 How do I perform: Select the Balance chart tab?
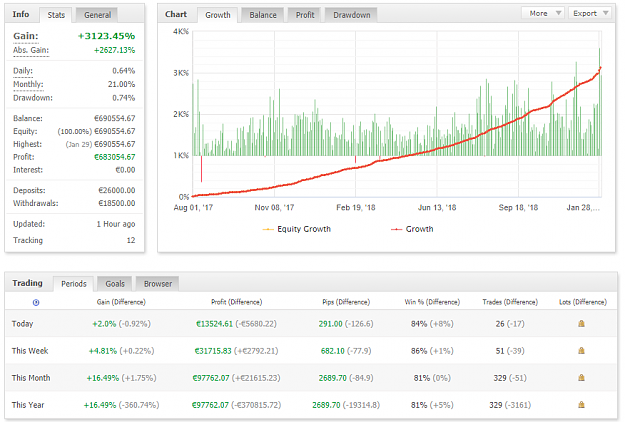[263, 15]
